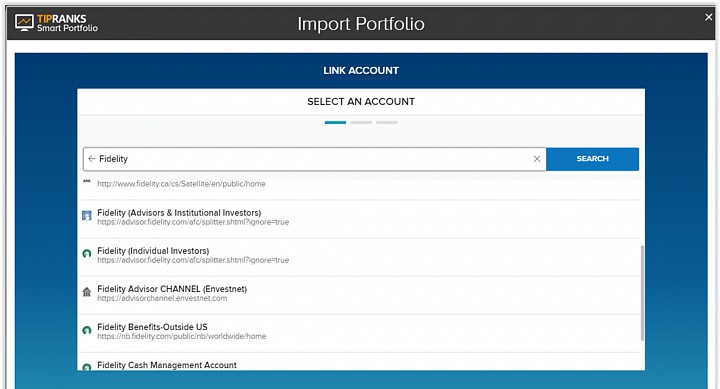Select Fidelity Cash Management Account
This screenshot has width=720, height=389.
[359, 361]
